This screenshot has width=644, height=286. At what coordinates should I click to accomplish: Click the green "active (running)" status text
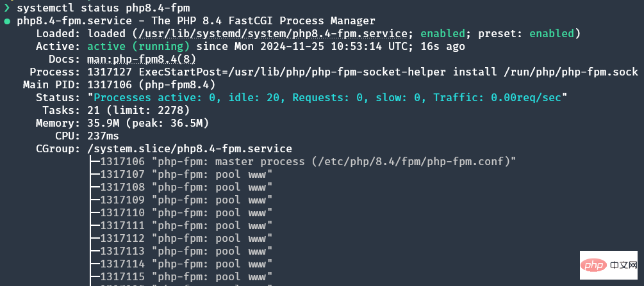tap(138, 46)
